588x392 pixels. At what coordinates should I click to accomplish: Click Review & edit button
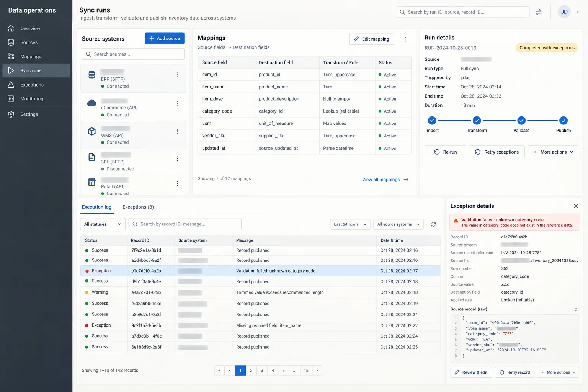[471, 372]
